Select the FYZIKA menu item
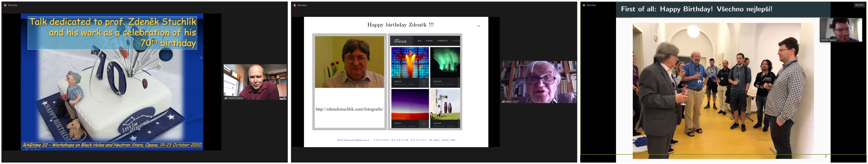Viewport: 868px width, 164px height. [x=429, y=41]
